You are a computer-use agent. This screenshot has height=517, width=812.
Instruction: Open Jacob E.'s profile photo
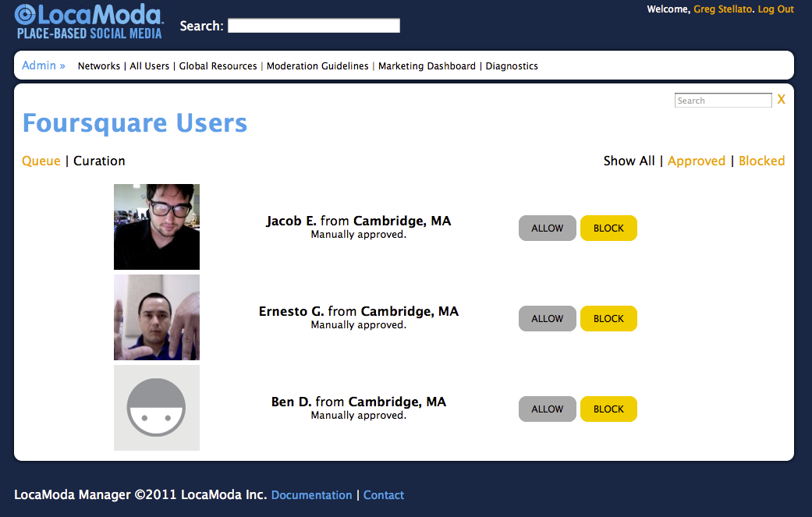click(157, 227)
